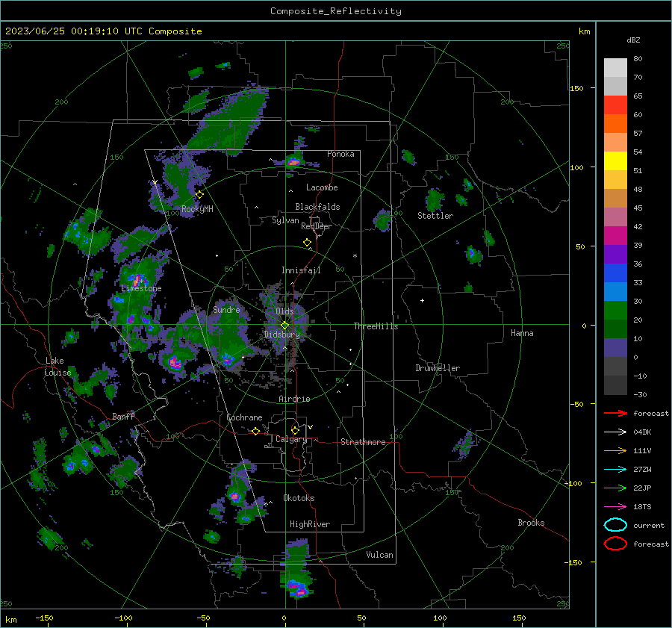Click the Lacombe city label
Viewport: 672px width, 628px height.
(322, 187)
